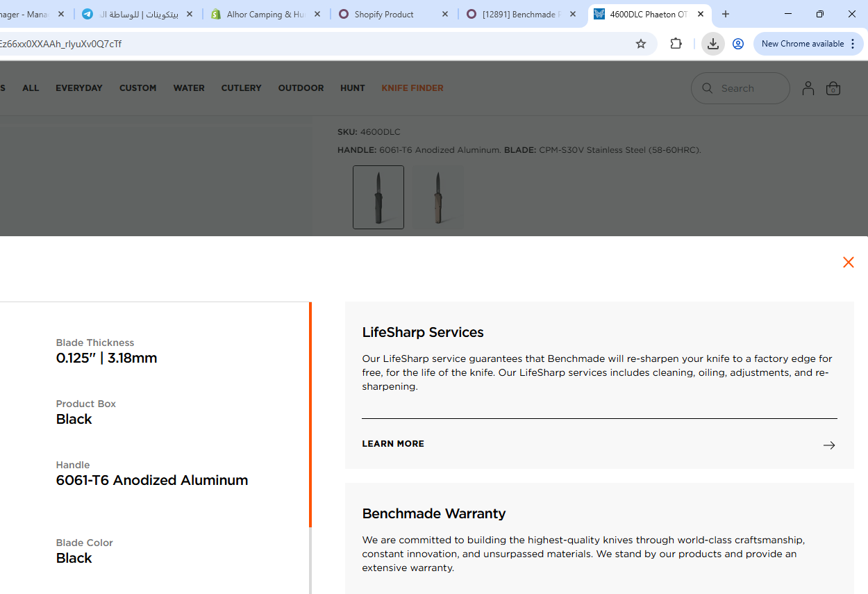This screenshot has width=868, height=594.
Task: Switch to the Alhor Camping tab
Action: coord(265,14)
